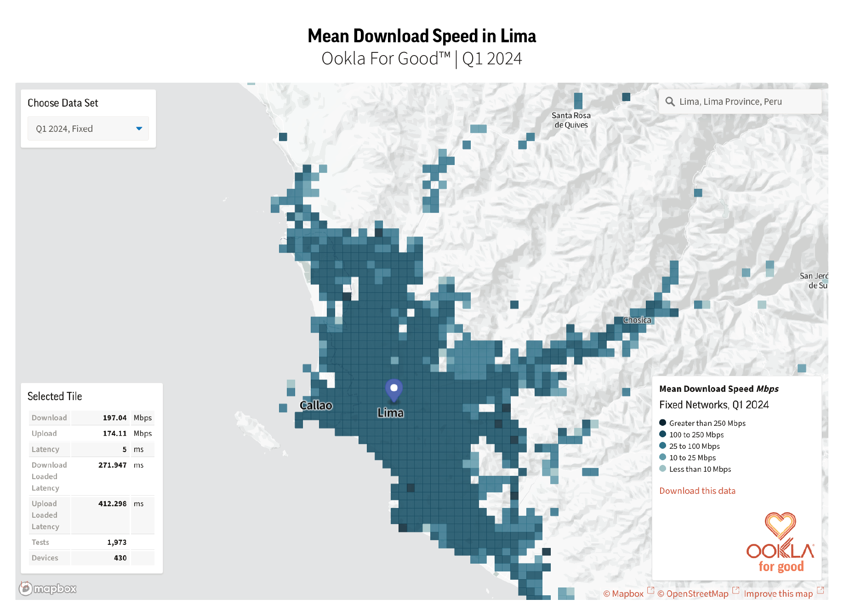
Task: Click the Lima, Lima Province, Peru search field
Action: (740, 102)
